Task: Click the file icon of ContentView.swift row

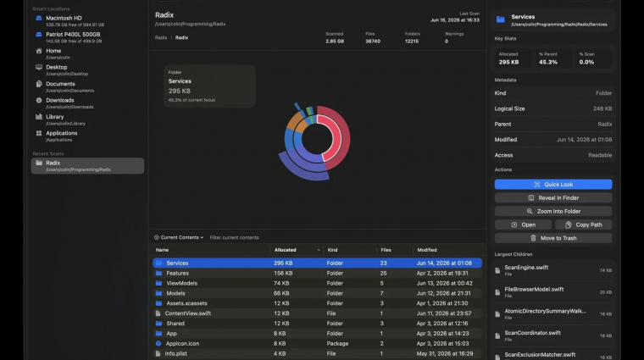Action: pos(158,313)
